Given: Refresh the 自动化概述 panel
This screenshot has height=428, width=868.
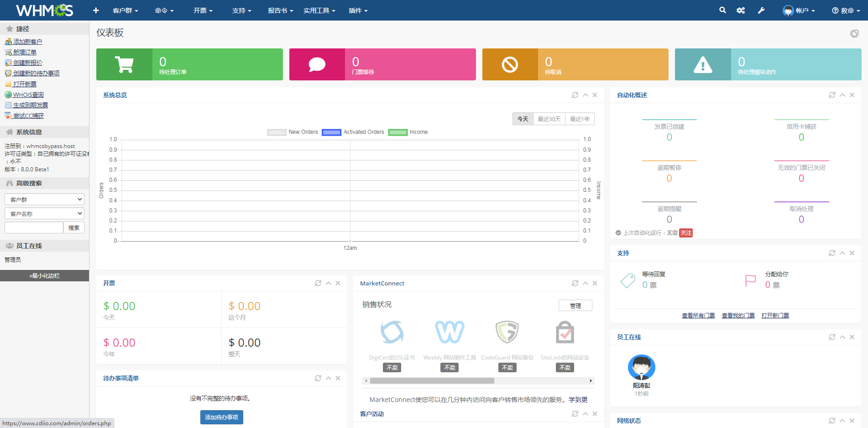Looking at the screenshot, I should [831, 95].
